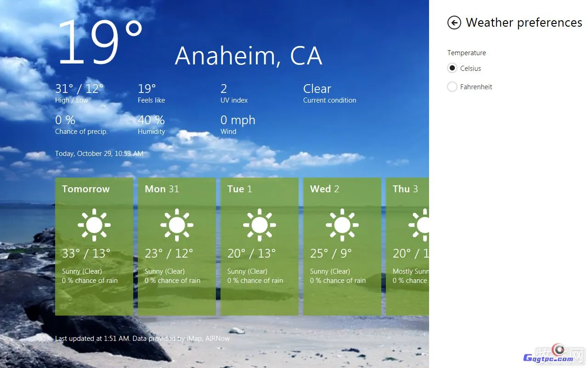
Task: Click the 31° / 12° High / Low reading
Action: point(79,89)
